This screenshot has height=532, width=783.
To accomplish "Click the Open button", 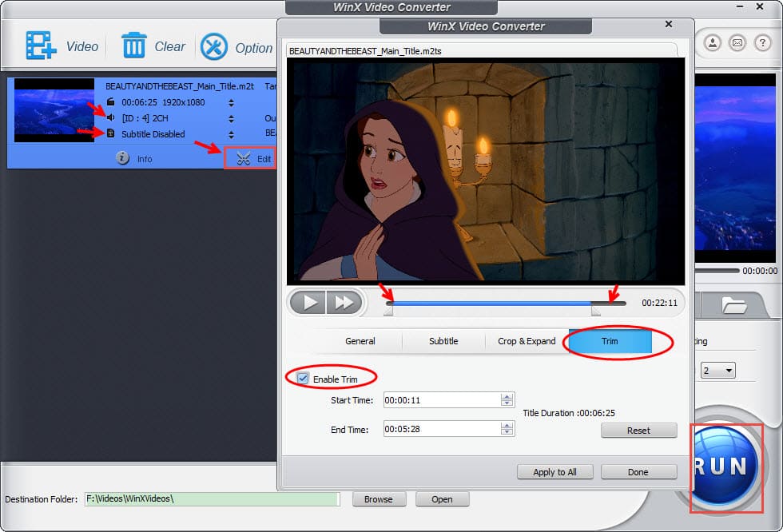I will [x=442, y=499].
